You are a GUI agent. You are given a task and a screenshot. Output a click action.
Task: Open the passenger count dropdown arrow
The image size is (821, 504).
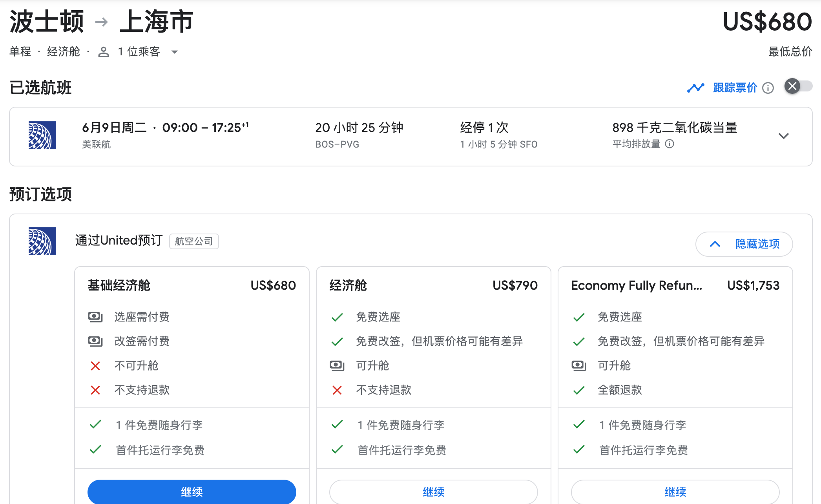175,52
